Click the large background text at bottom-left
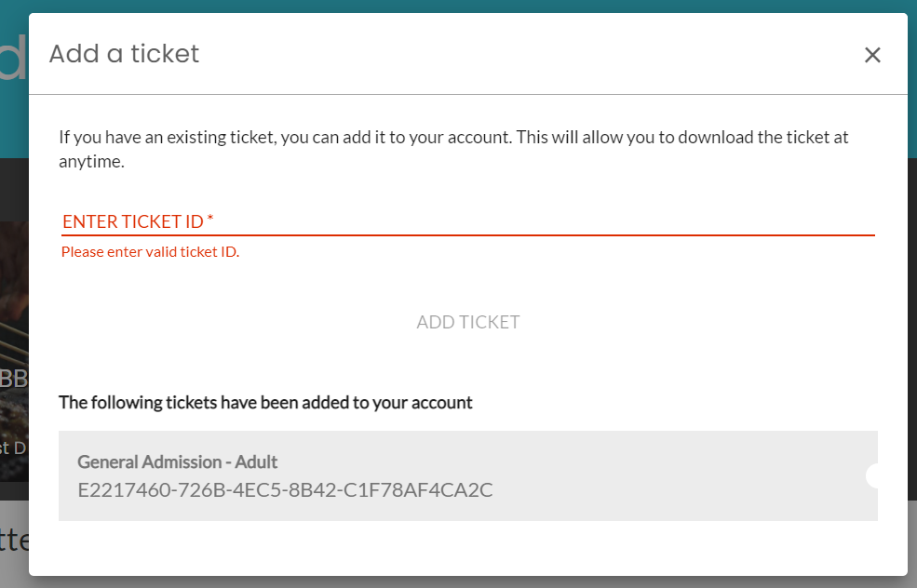Image resolution: width=917 pixels, height=588 pixels. point(14,541)
